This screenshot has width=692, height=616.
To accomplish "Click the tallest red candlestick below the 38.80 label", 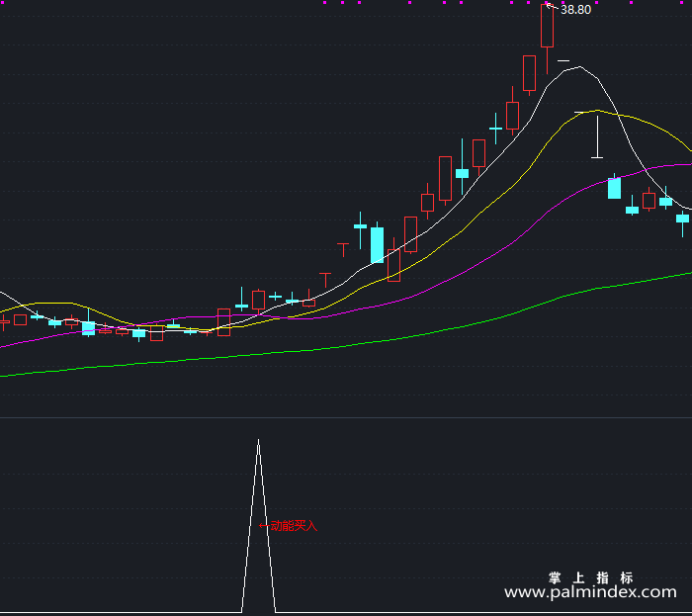I will (x=548, y=26).
